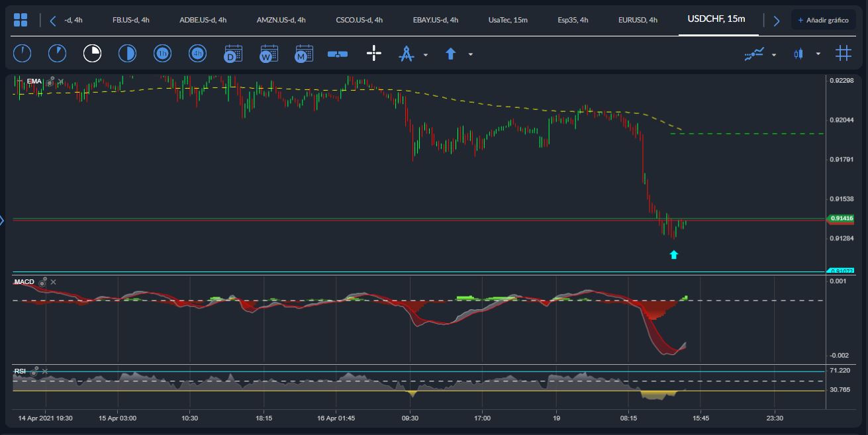Activate the crosshair cursor tool
Viewport: 868px width, 435px height.
374,53
